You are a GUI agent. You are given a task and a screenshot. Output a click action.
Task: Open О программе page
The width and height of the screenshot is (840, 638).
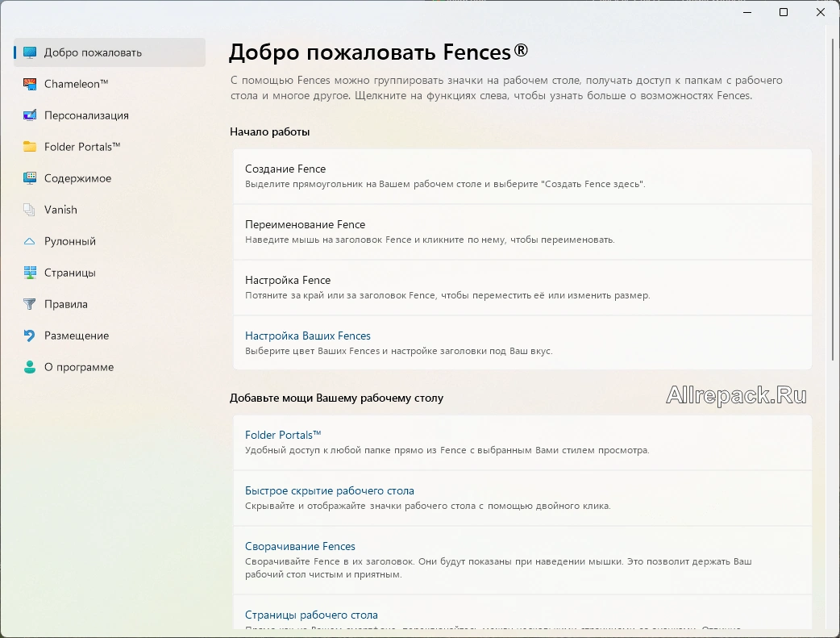point(110,367)
